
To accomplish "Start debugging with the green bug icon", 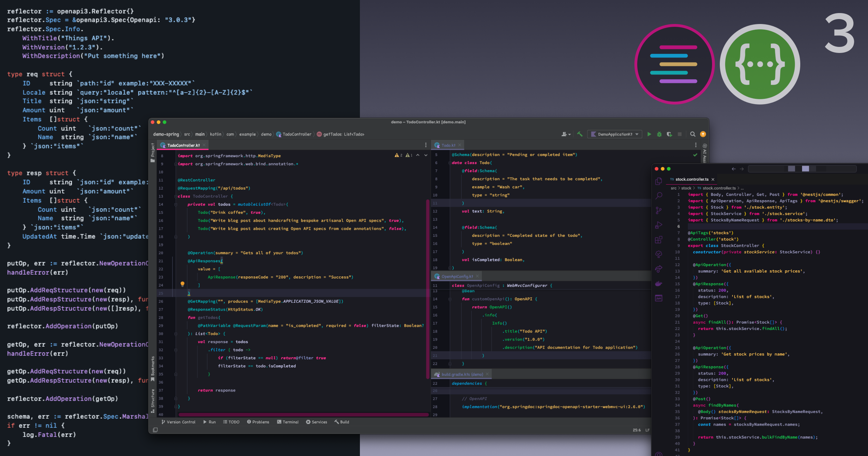I will [659, 134].
